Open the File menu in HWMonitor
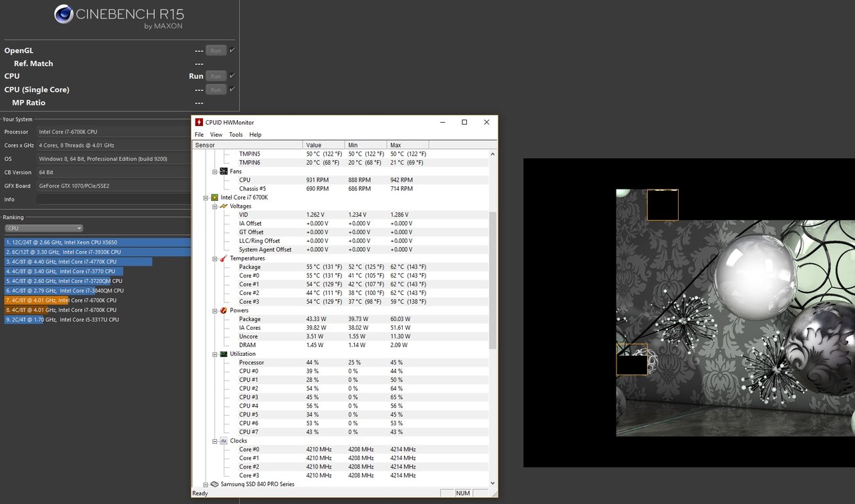Viewport: 855px width, 504px height. click(x=199, y=135)
